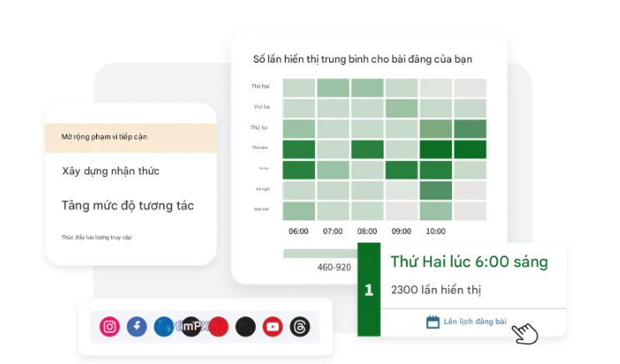
Task: Click the Thứ ba 09:00 heatmap cell
Action: [401, 109]
